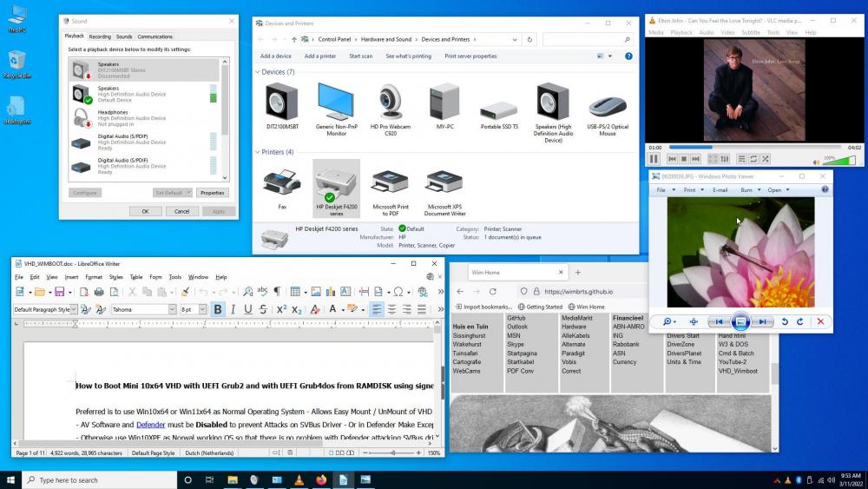The height and width of the screenshot is (489, 868).
Task: Click the VLC volume slider
Action: coord(834,160)
